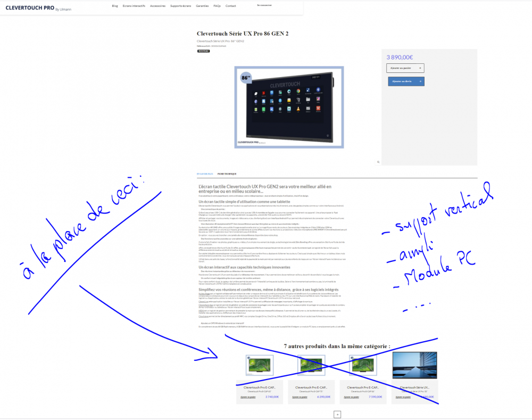Screen dimensions: 532x420
Task: Click heading "Un écran interactif aux capacités techniques innovantes"
Action: (x=244, y=267)
